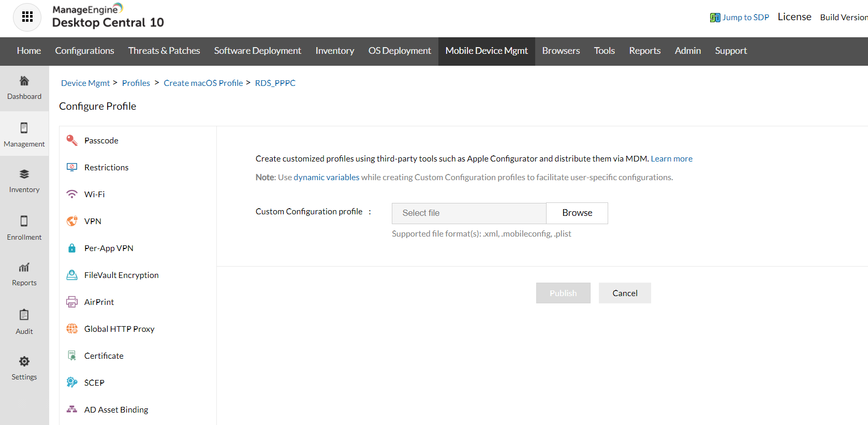Go to Threats & Patches tab
The image size is (868, 425).
pyautogui.click(x=164, y=51)
